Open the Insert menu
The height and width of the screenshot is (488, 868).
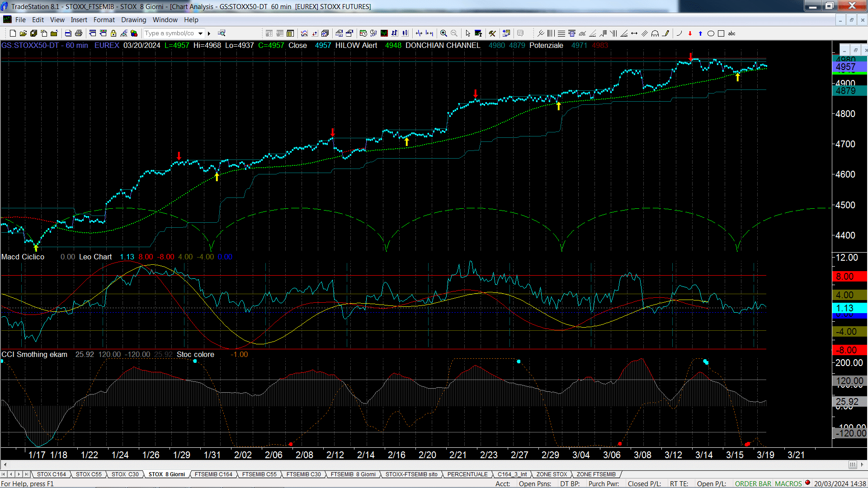(79, 20)
